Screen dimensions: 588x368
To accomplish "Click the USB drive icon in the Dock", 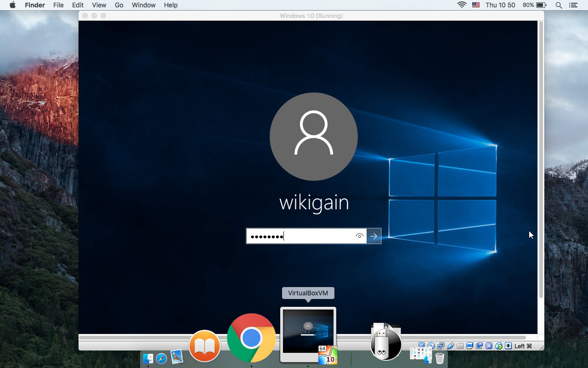I will coord(385,343).
